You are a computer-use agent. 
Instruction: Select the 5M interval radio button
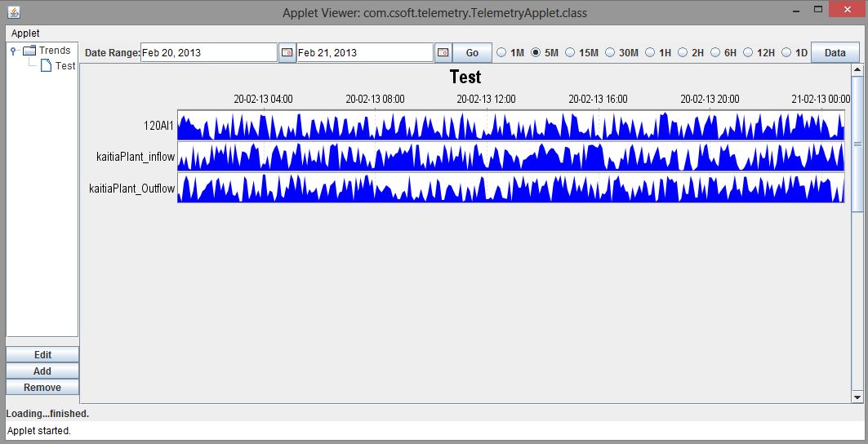coord(536,52)
